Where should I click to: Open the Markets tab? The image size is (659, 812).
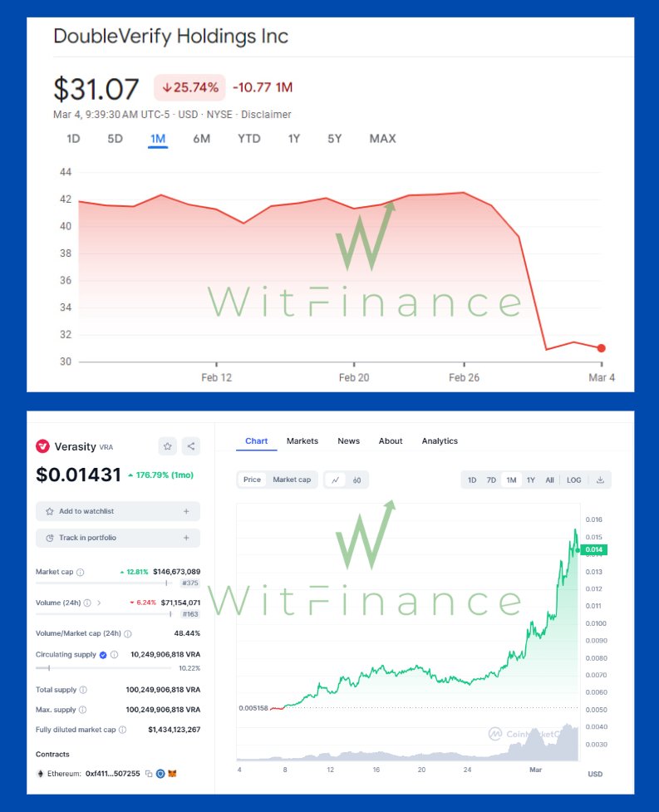coord(302,440)
